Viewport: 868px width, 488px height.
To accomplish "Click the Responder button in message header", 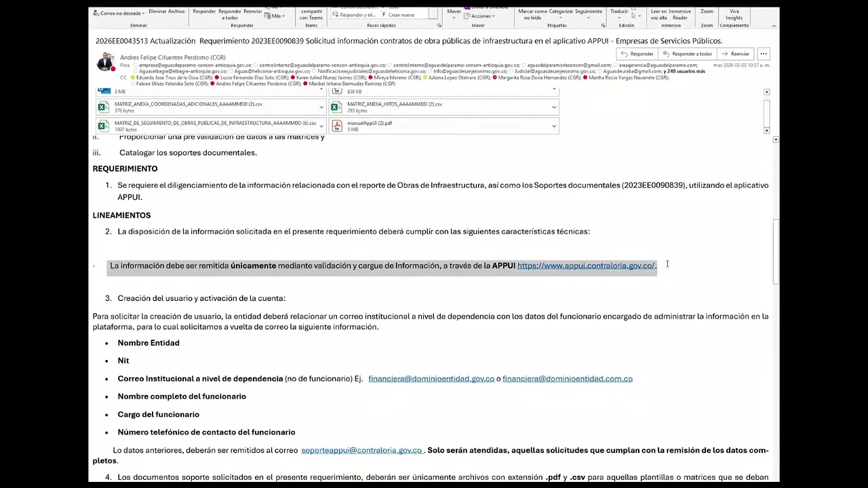I will coord(637,54).
